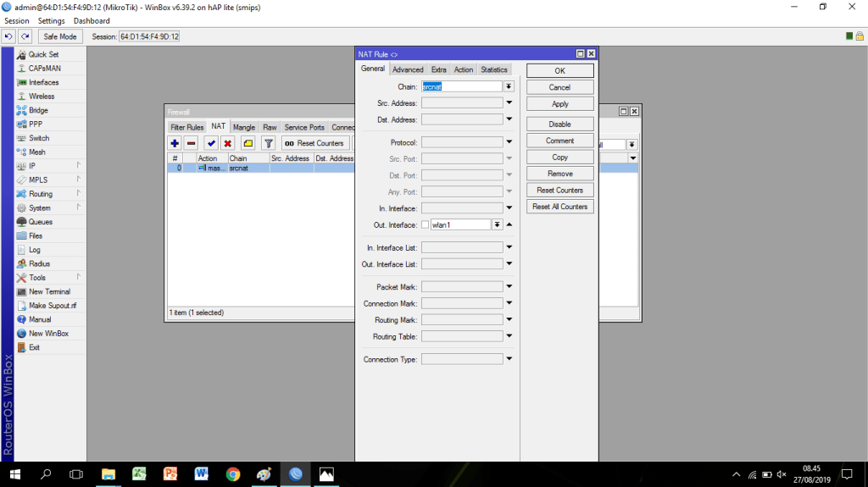
Task: Expand the Protocol field arrow
Action: [x=509, y=142]
